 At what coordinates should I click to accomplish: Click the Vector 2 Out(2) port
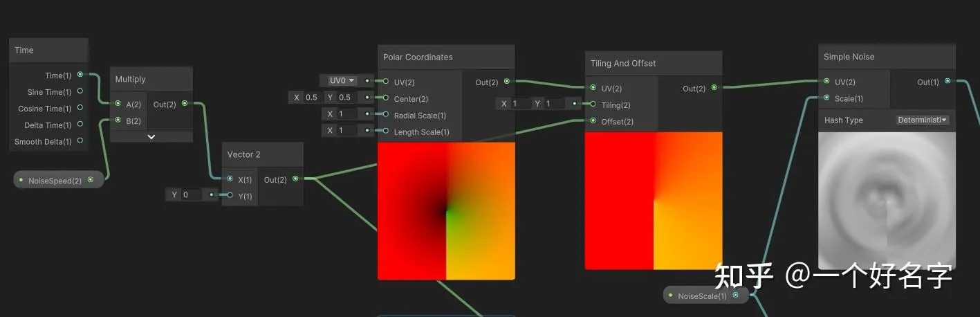pos(295,179)
